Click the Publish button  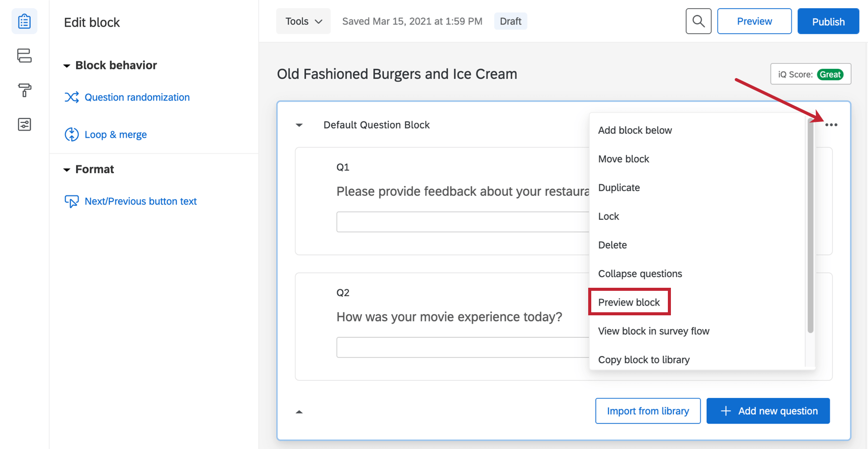pyautogui.click(x=828, y=21)
